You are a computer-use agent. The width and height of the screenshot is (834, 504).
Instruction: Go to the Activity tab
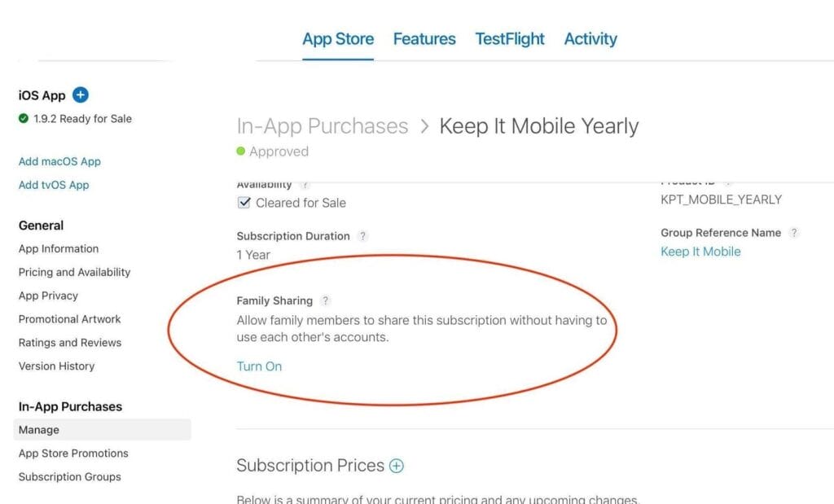tap(590, 39)
